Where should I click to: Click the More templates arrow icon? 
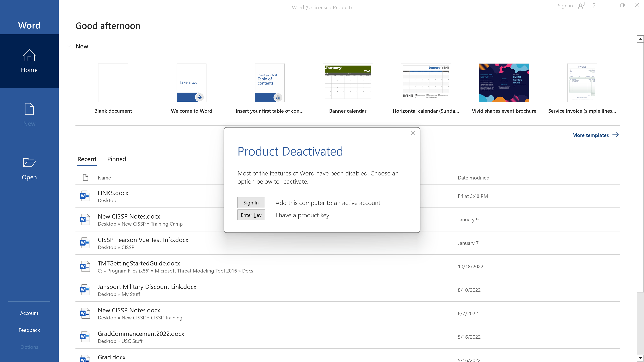coord(615,135)
